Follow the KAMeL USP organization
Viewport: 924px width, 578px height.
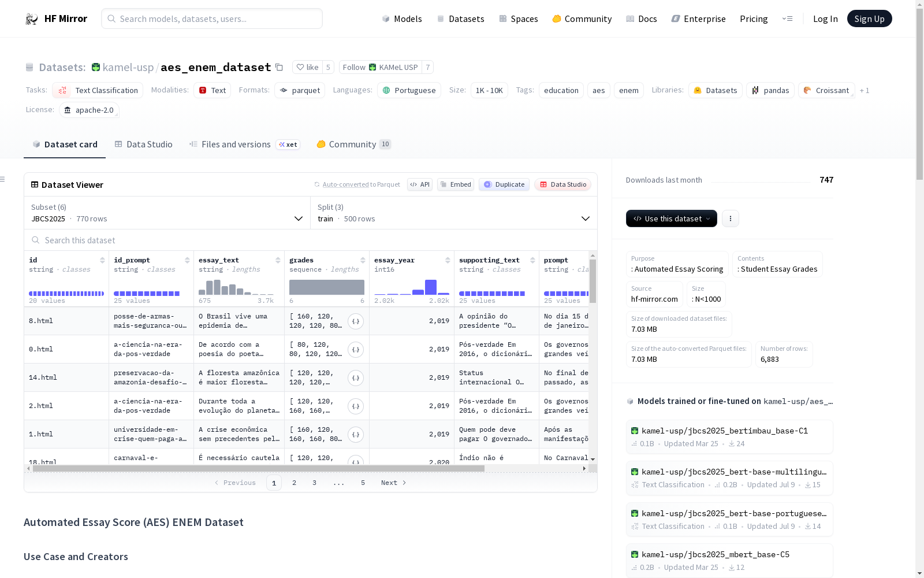click(381, 67)
